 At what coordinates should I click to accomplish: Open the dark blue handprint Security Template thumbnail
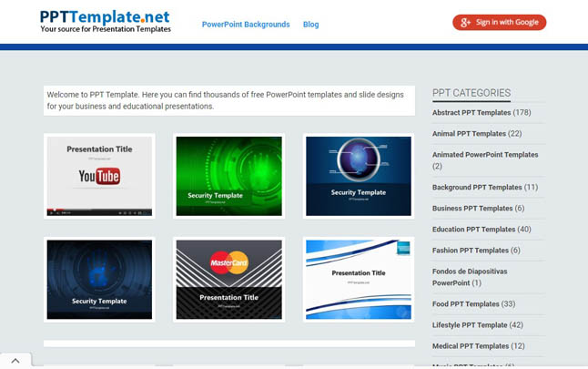(x=99, y=280)
